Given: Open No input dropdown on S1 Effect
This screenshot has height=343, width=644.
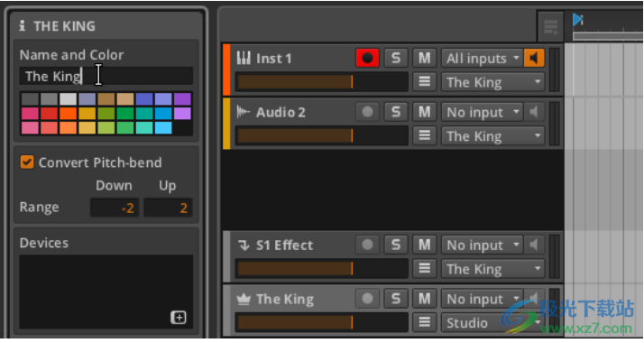Looking at the screenshot, I should 483,246.
